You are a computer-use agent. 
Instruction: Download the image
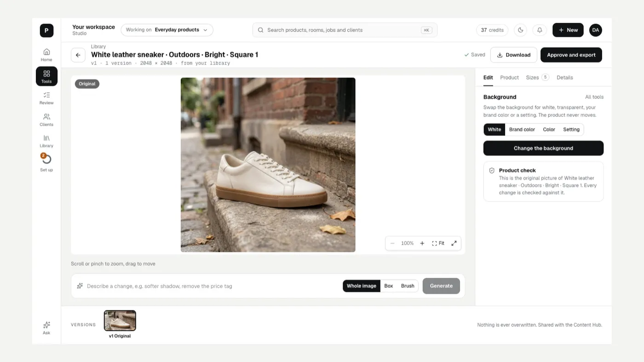click(514, 55)
